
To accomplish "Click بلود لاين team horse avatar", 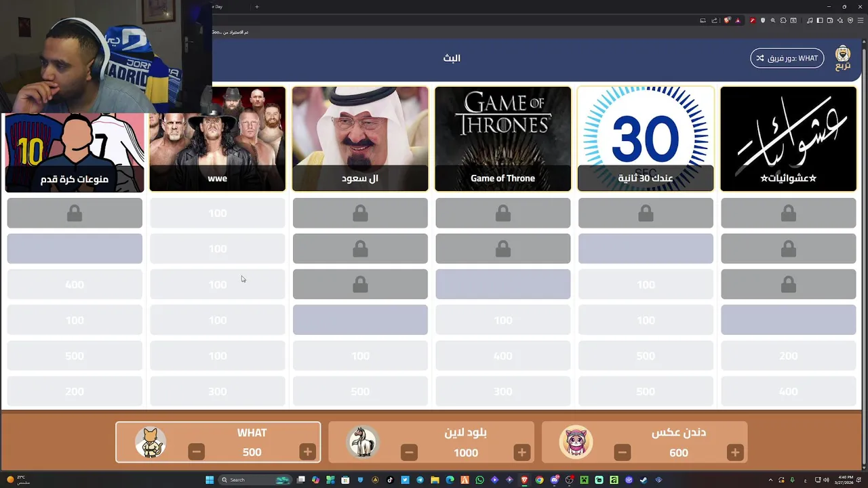I will tap(362, 442).
